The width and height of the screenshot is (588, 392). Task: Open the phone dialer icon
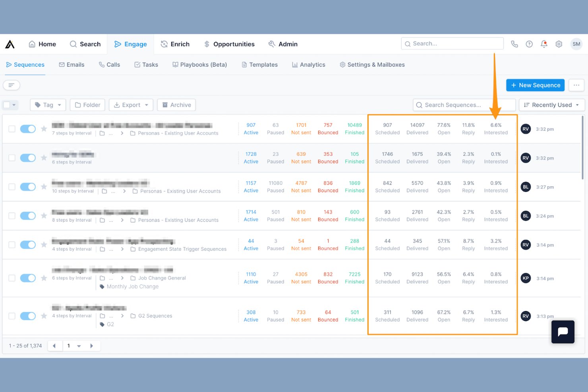tap(514, 44)
